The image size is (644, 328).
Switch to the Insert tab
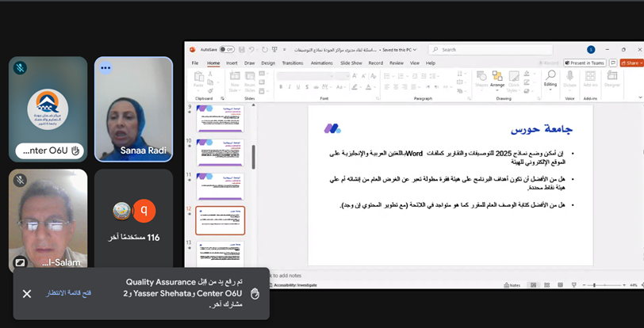[x=232, y=63]
